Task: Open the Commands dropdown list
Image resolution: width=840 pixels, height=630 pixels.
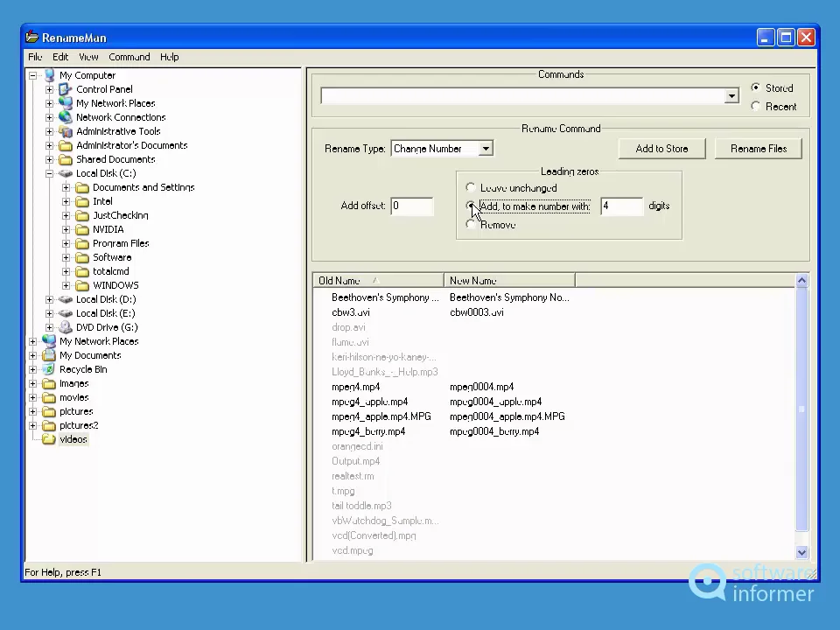Action: tap(731, 96)
